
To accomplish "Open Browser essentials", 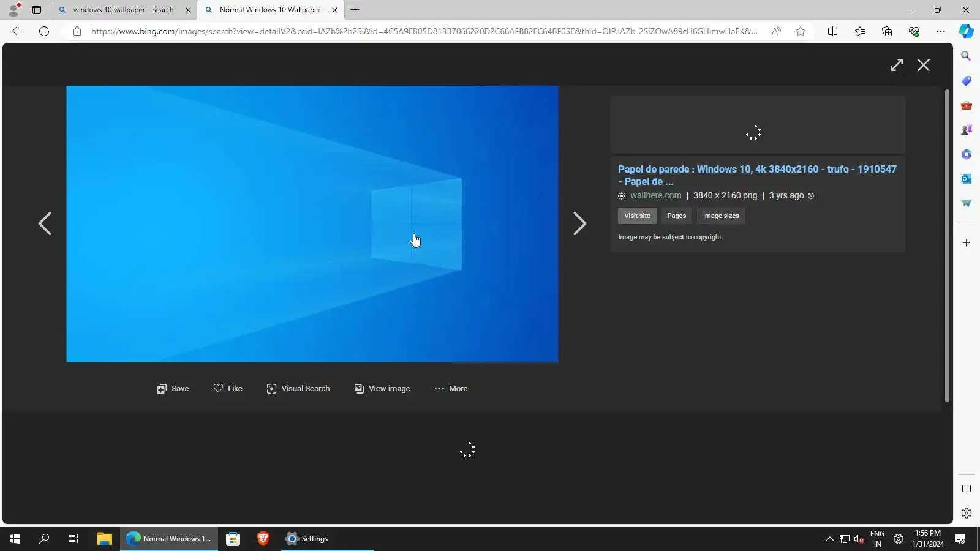I will 914,31.
